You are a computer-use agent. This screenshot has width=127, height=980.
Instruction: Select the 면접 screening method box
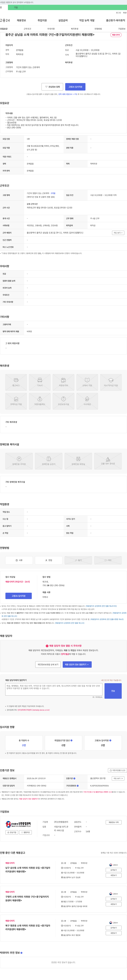click(49, 560)
